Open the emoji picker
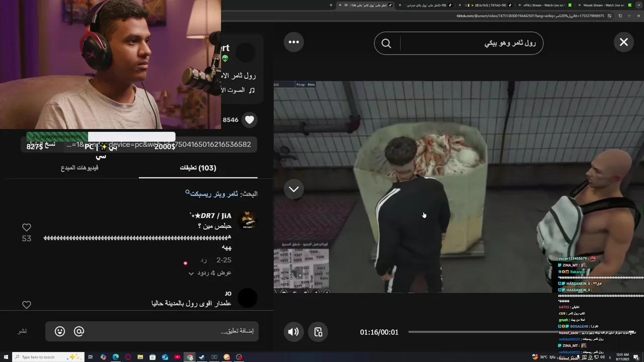This screenshot has width=644, height=362. (60, 331)
